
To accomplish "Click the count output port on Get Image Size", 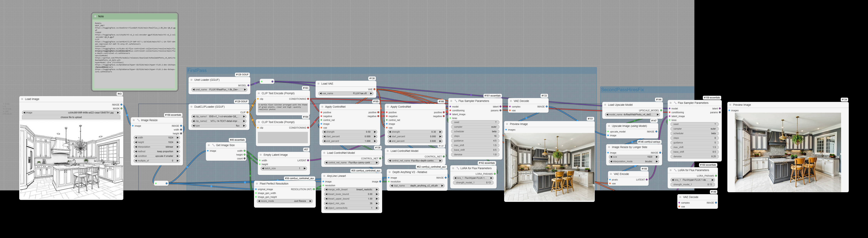I will [x=245, y=159].
